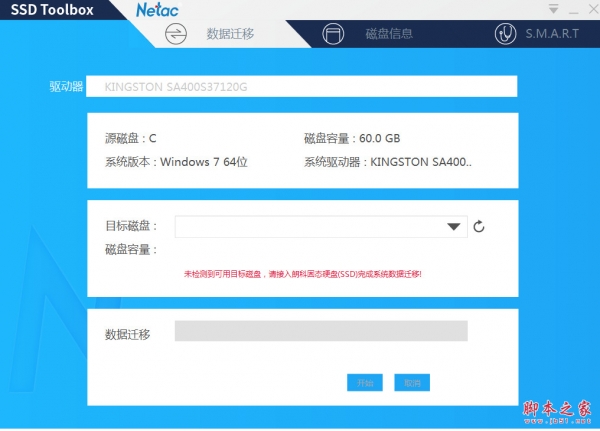This screenshot has width=600, height=431.
Task: Click the red no-target-disk warning message
Action: (x=303, y=274)
